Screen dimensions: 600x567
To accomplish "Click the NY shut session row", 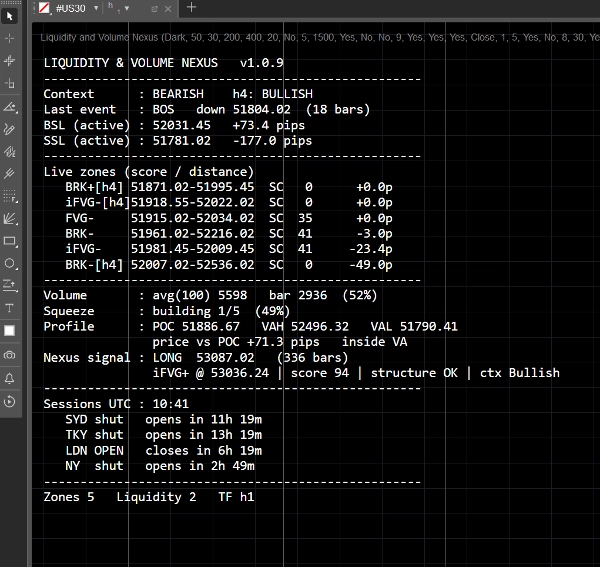I will pos(160,466).
